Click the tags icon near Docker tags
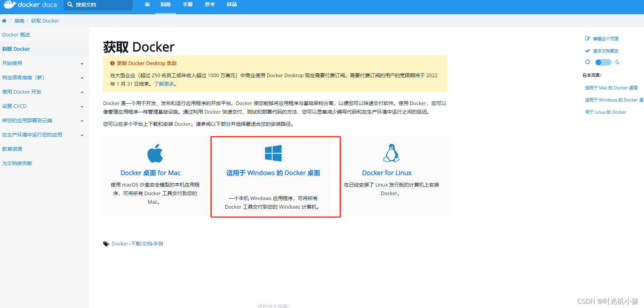644x308 pixels. (106, 244)
